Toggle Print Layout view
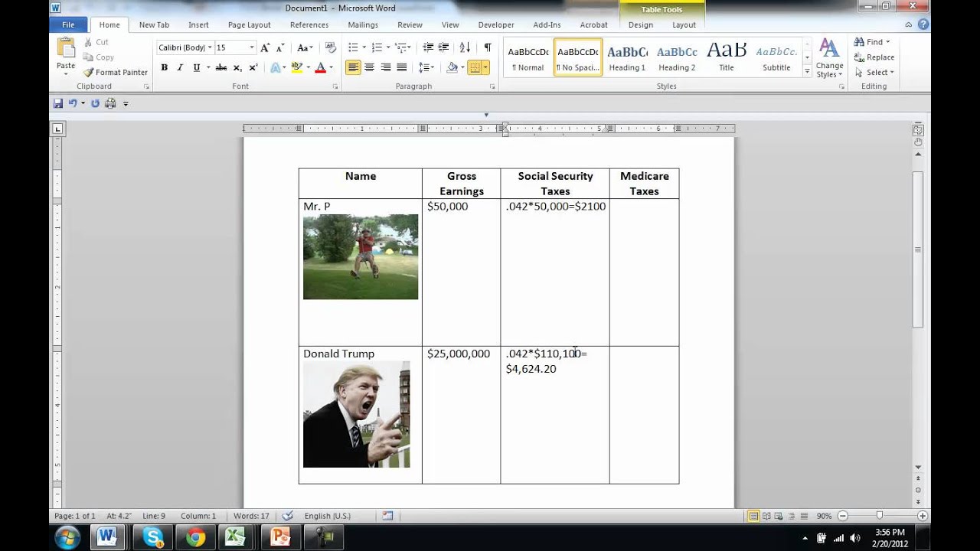The image size is (980, 551). click(754, 516)
